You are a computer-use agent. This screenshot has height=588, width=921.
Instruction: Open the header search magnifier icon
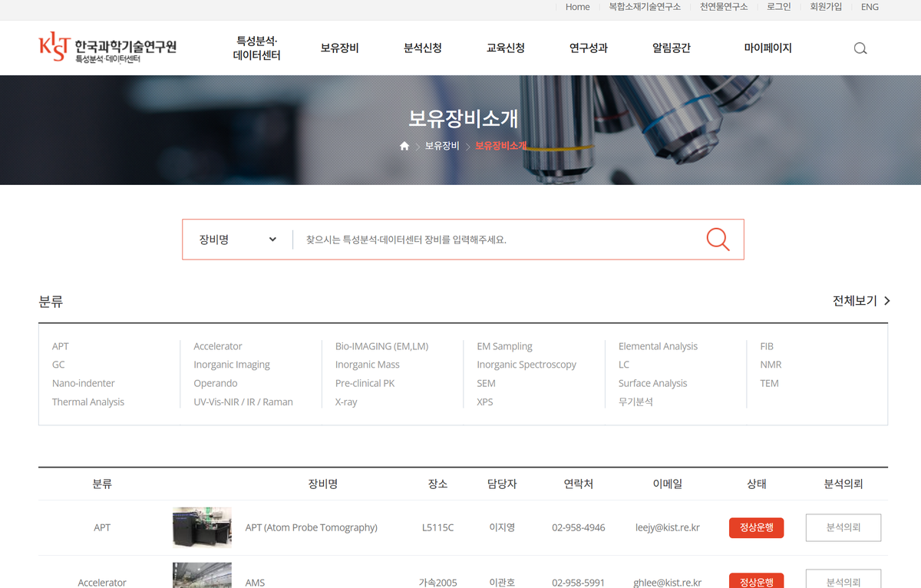click(860, 48)
